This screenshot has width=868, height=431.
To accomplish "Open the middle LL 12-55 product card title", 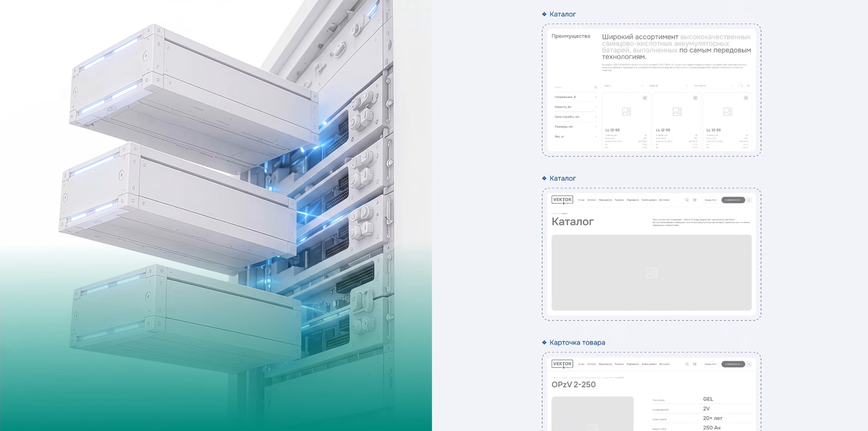I will pyautogui.click(x=663, y=130).
